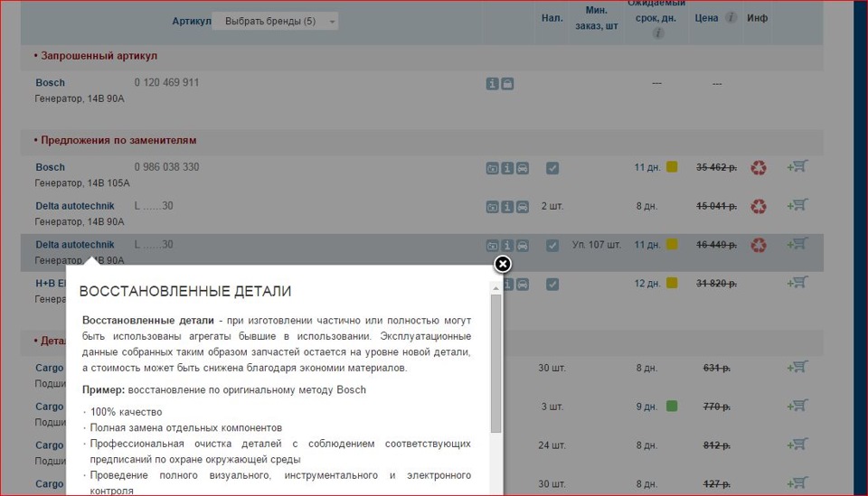
Task: Click price 770 р. in Cargo row
Action: (x=716, y=407)
